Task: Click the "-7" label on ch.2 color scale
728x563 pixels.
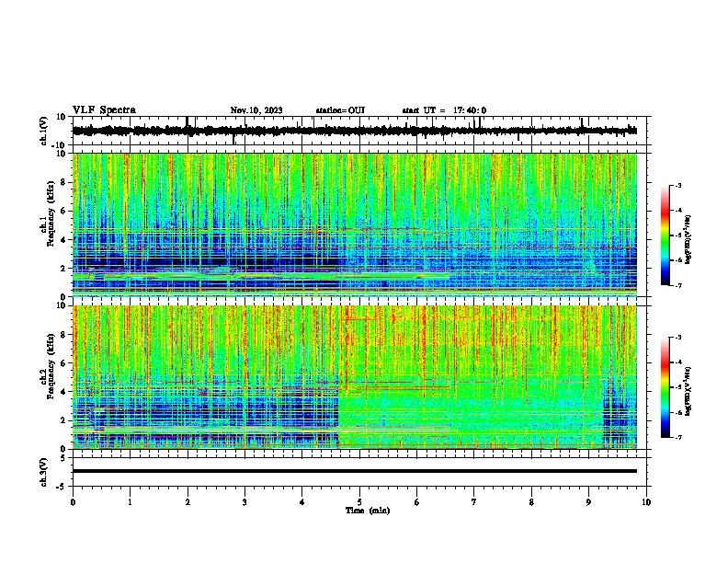Action: click(x=678, y=437)
